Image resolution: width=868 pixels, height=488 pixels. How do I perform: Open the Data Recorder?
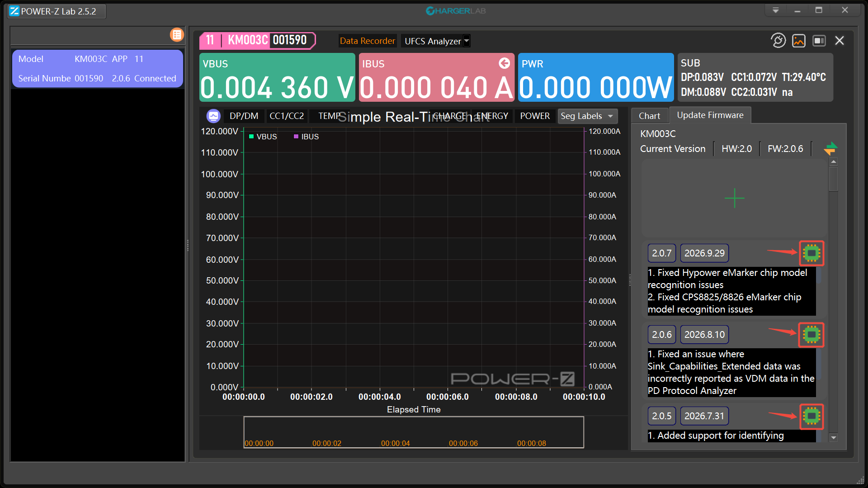(x=367, y=41)
